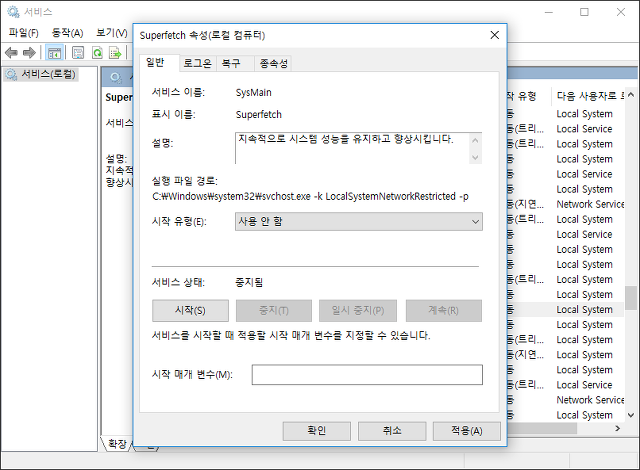Click the Export list toolbar icon
The image size is (640, 470).
tap(116, 53)
